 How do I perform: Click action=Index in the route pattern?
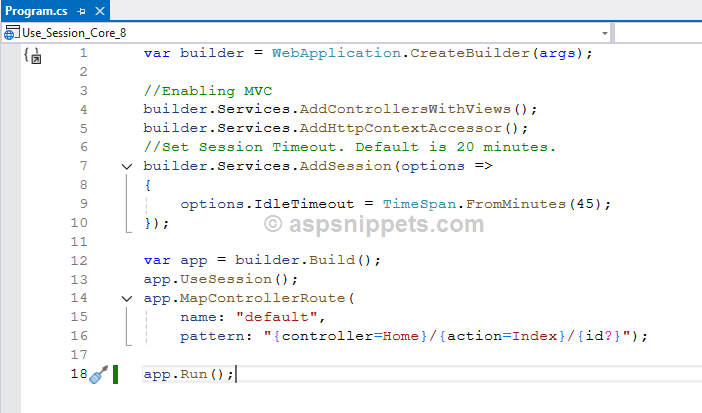point(502,336)
